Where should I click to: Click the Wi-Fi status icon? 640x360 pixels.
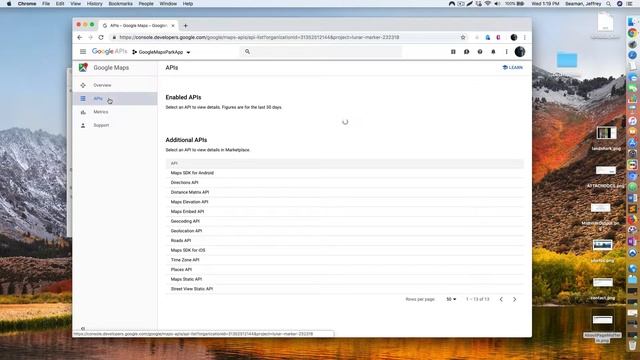coord(488,4)
